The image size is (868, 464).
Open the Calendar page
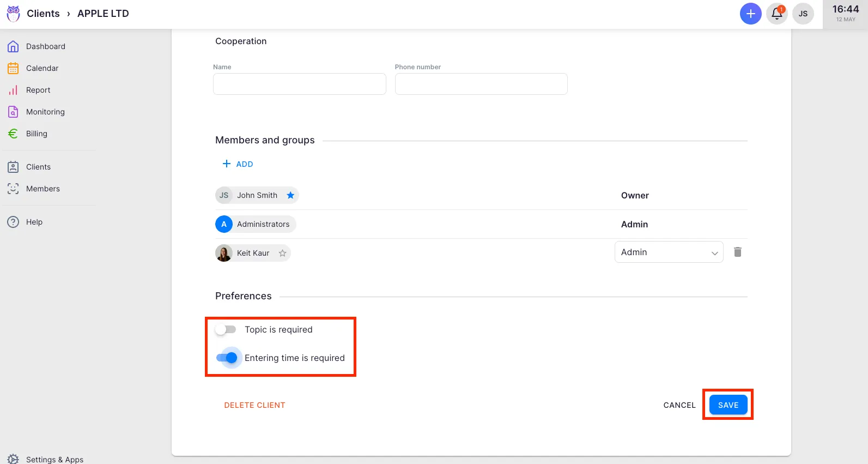[42, 68]
